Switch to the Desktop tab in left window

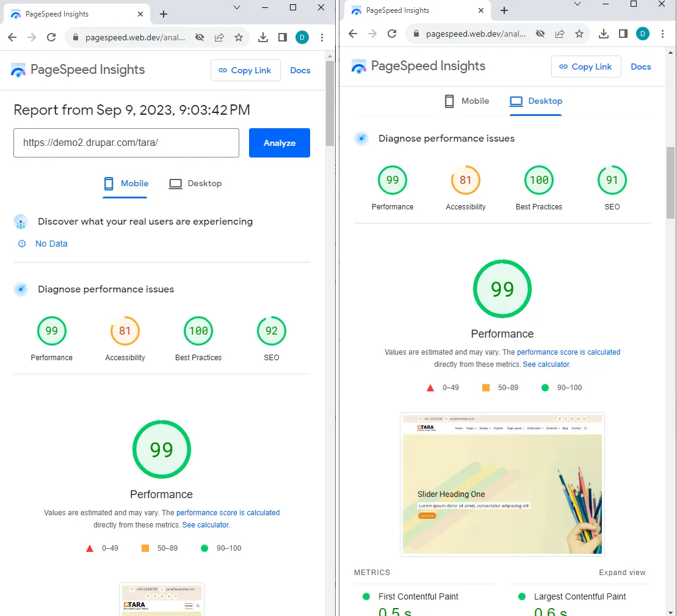[x=195, y=183]
